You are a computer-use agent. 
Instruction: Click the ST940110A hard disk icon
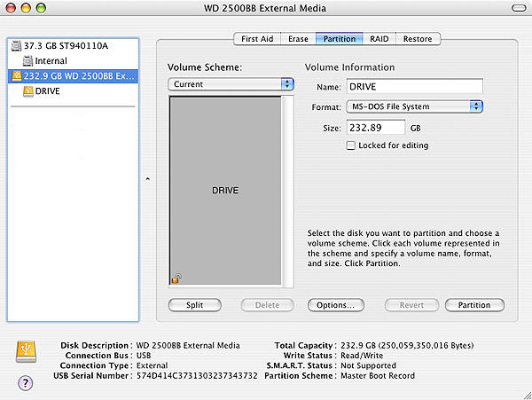(16, 45)
